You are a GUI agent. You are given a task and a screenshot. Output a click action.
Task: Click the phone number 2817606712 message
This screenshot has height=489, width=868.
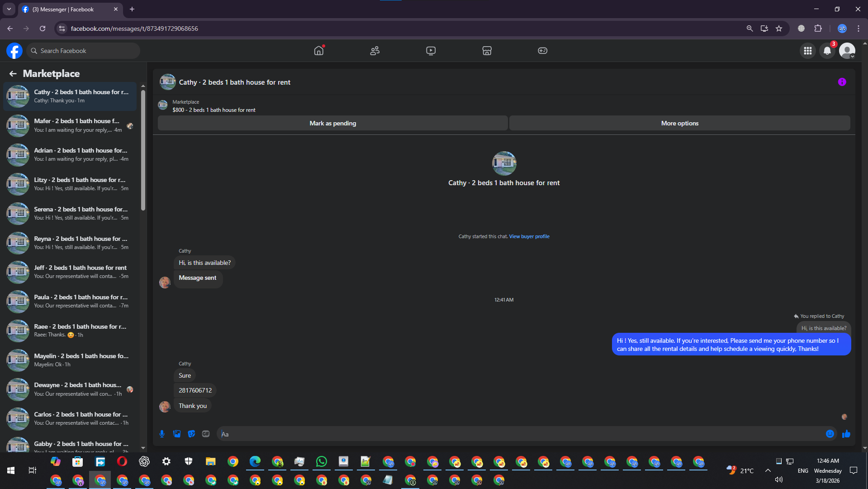195,390
